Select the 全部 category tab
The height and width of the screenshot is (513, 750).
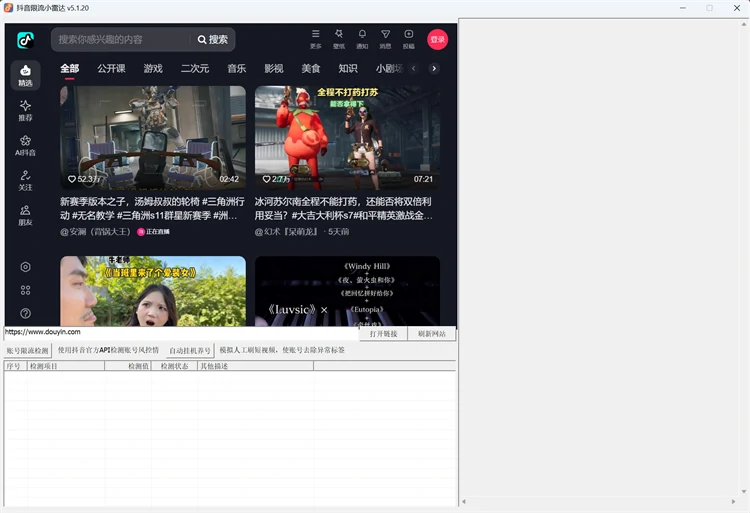(x=69, y=68)
